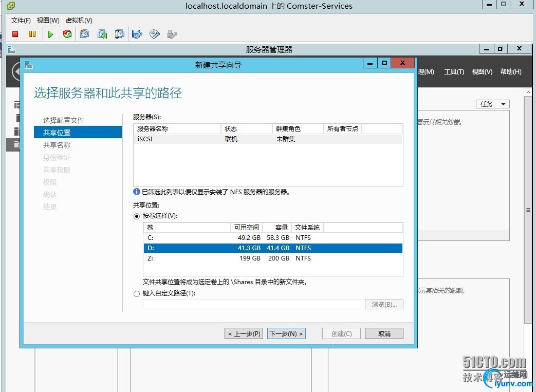Click the 服务器名称 column header
The height and width of the screenshot is (392, 536).
tap(177, 129)
